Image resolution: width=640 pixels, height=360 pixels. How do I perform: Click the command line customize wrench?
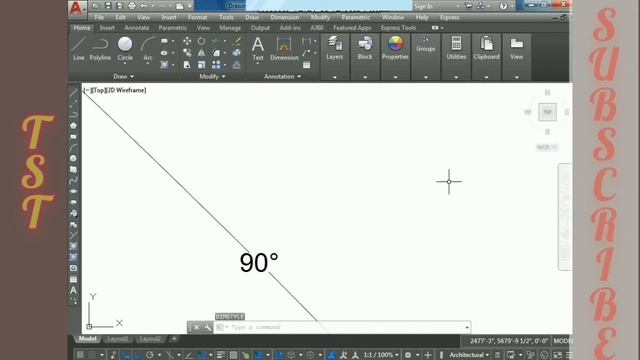point(208,327)
